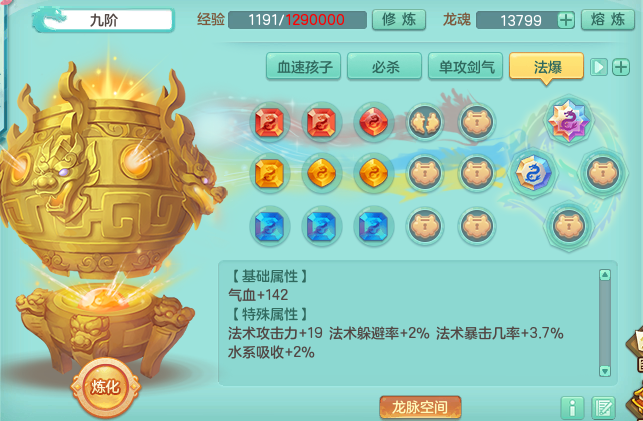Open the notepad edit icon
This screenshot has width=643, height=421.
tap(603, 407)
